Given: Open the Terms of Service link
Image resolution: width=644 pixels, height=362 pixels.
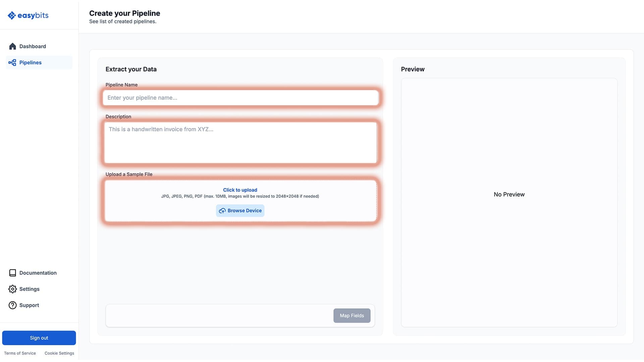Looking at the screenshot, I should [20, 353].
